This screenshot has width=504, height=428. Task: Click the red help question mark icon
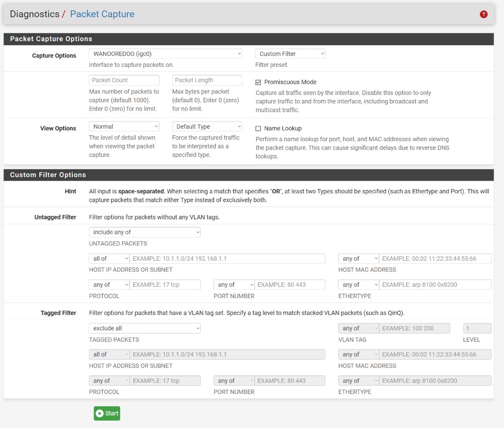(x=483, y=14)
